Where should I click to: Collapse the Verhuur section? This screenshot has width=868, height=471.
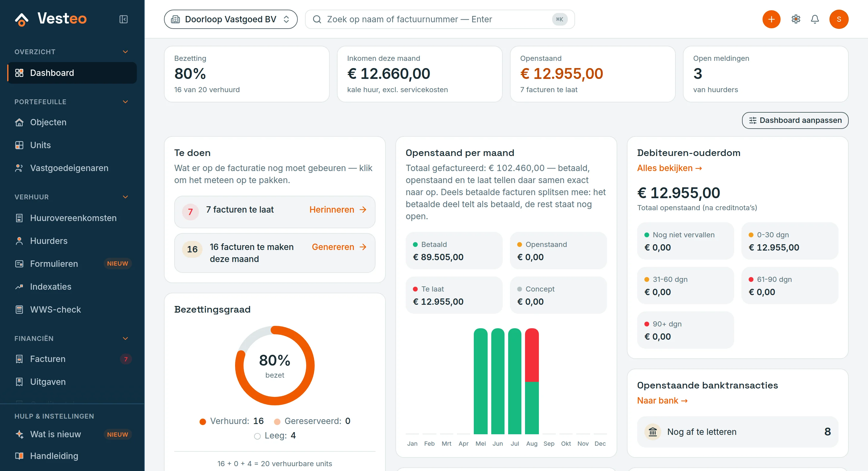tap(125, 197)
